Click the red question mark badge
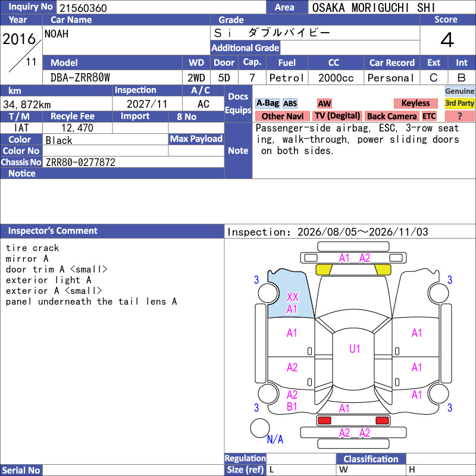The height and width of the screenshot is (476, 476). click(x=459, y=116)
